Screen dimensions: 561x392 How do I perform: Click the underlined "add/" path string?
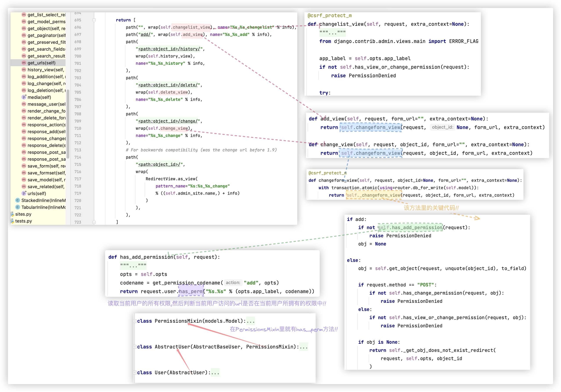[x=146, y=34]
